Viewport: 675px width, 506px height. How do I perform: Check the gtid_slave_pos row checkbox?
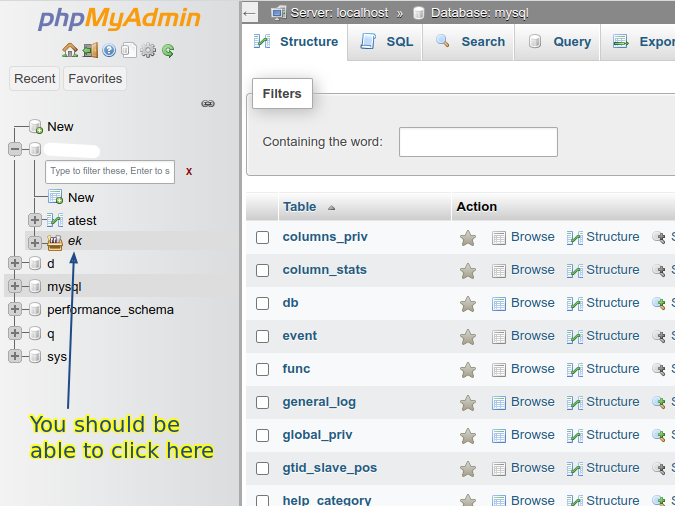point(263,469)
